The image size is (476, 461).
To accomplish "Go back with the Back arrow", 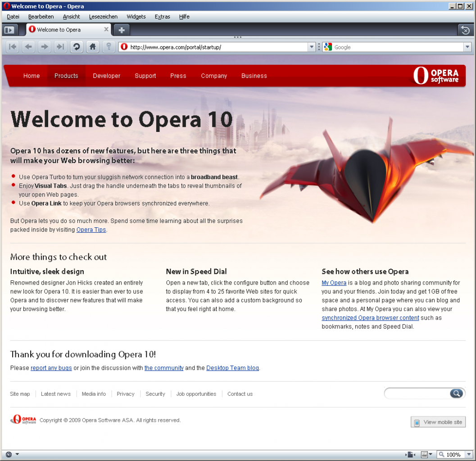I will point(28,47).
